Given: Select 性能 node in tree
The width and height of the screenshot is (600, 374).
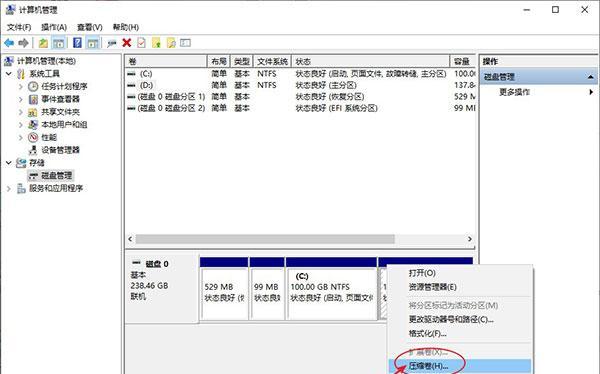Looking at the screenshot, I should (x=49, y=137).
